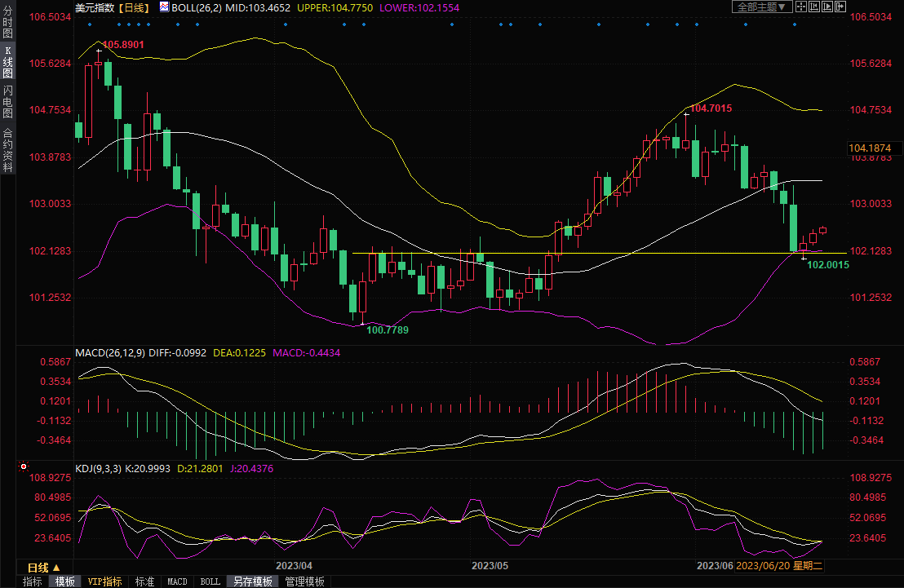The image size is (904, 588).
Task: Select the K线图 side tab
Action: [x=7, y=62]
